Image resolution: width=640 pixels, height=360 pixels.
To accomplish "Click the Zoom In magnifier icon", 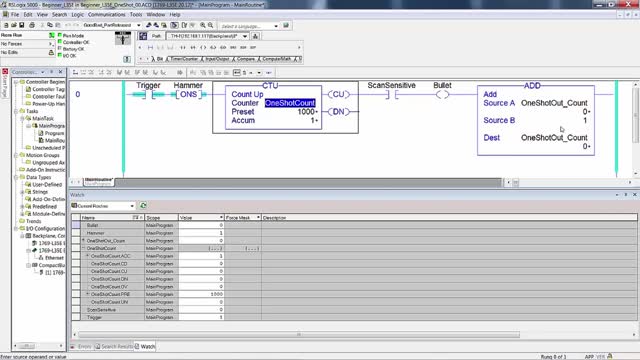I will tap(202, 25).
